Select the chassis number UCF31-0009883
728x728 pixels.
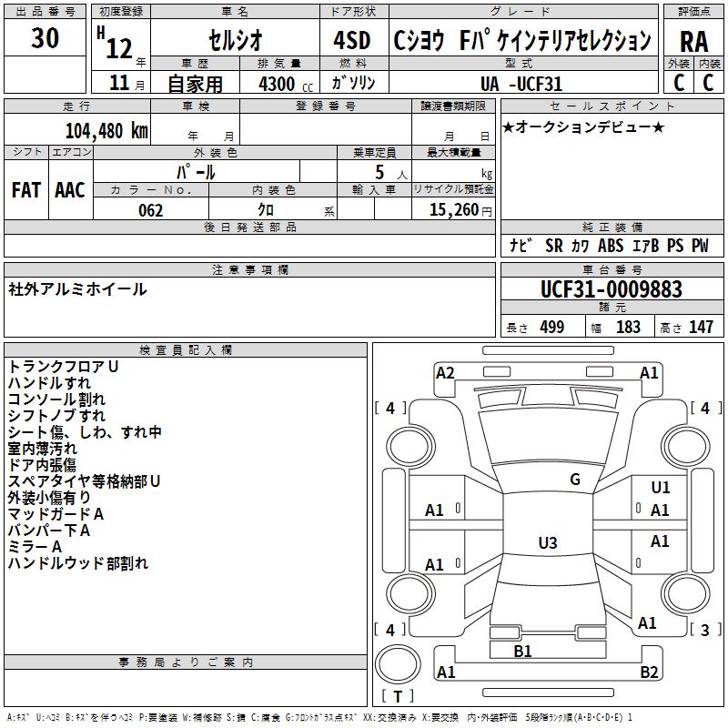(x=612, y=289)
